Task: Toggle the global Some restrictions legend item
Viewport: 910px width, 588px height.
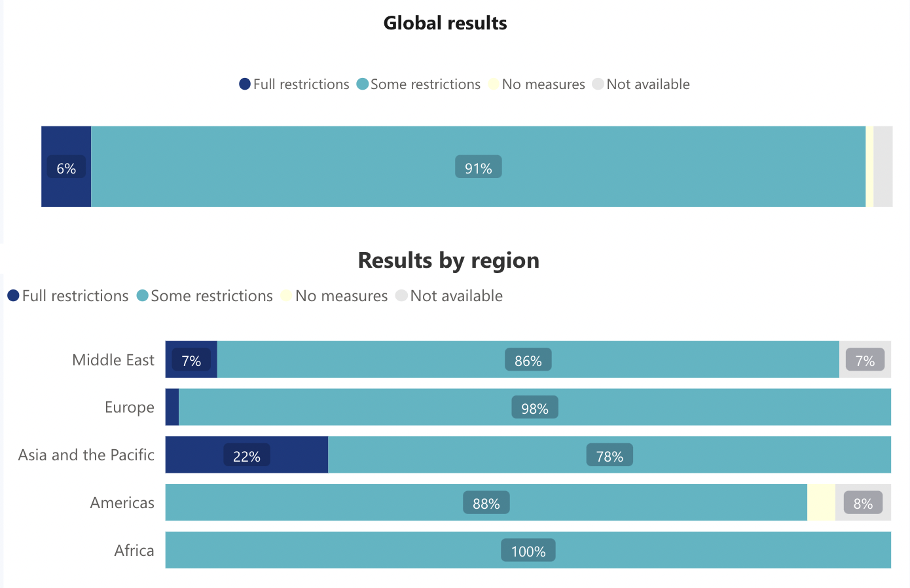Action: 419,84
